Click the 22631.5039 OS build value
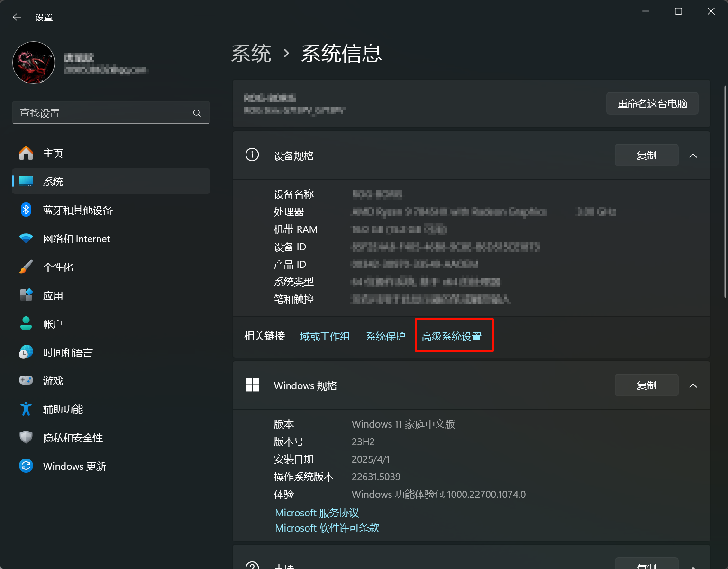 [x=376, y=477]
